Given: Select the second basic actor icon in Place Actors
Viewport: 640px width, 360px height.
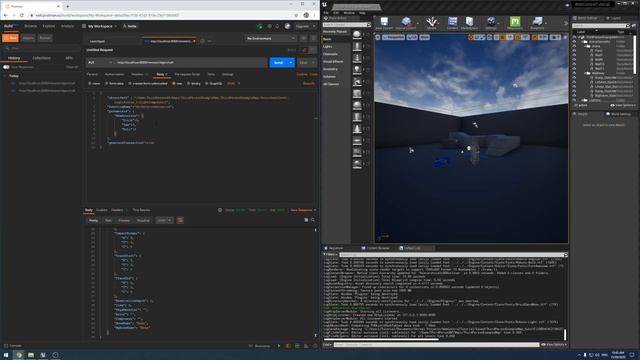Looking at the screenshot, I should pyautogui.click(x=357, y=46).
